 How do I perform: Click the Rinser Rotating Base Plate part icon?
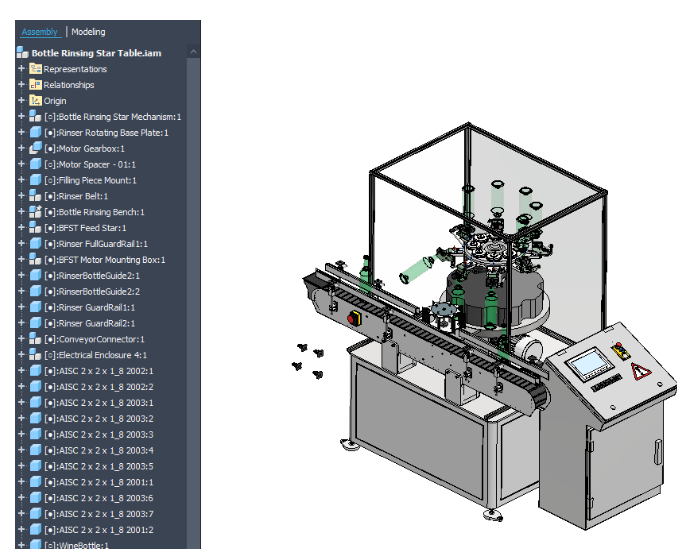(35, 132)
